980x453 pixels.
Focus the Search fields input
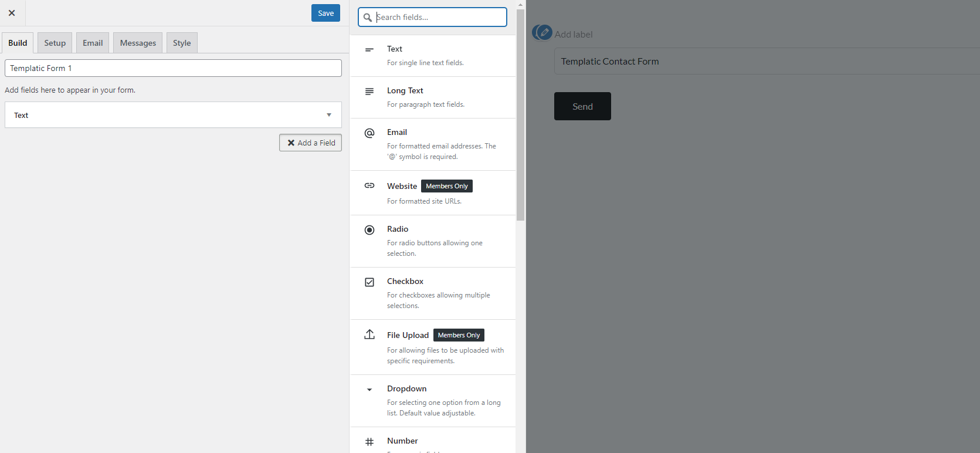[x=432, y=17]
